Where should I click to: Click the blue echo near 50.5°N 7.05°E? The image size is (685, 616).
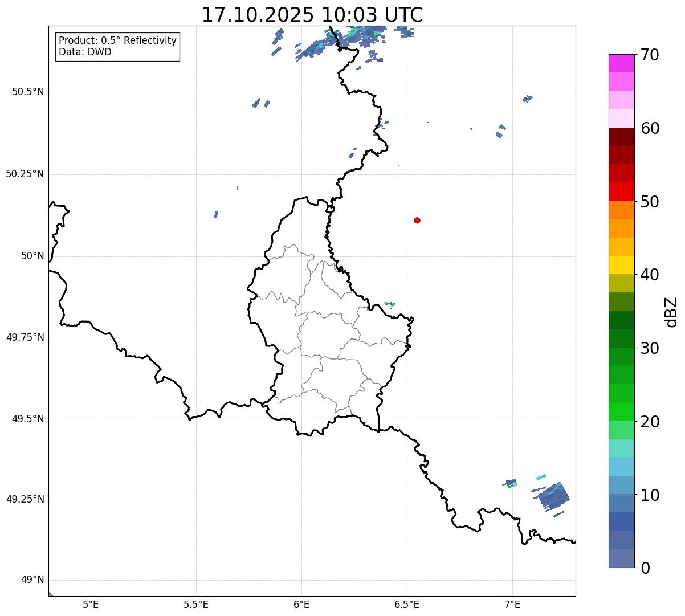(x=527, y=99)
